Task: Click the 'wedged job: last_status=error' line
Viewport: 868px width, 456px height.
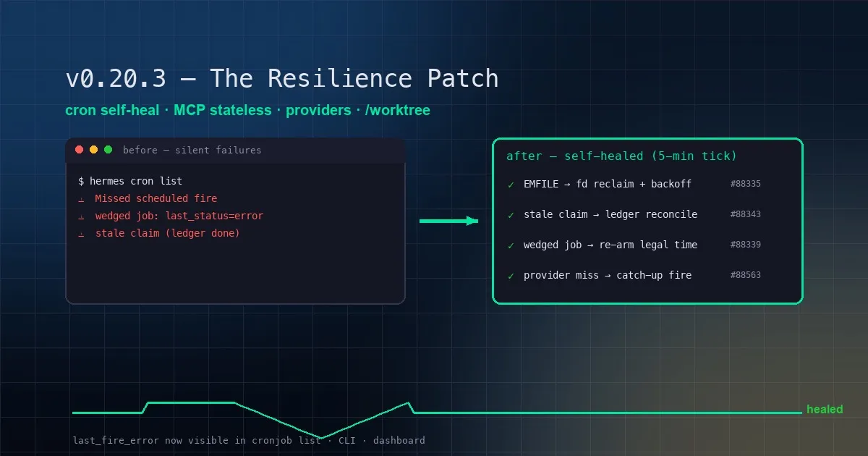Action: click(179, 216)
